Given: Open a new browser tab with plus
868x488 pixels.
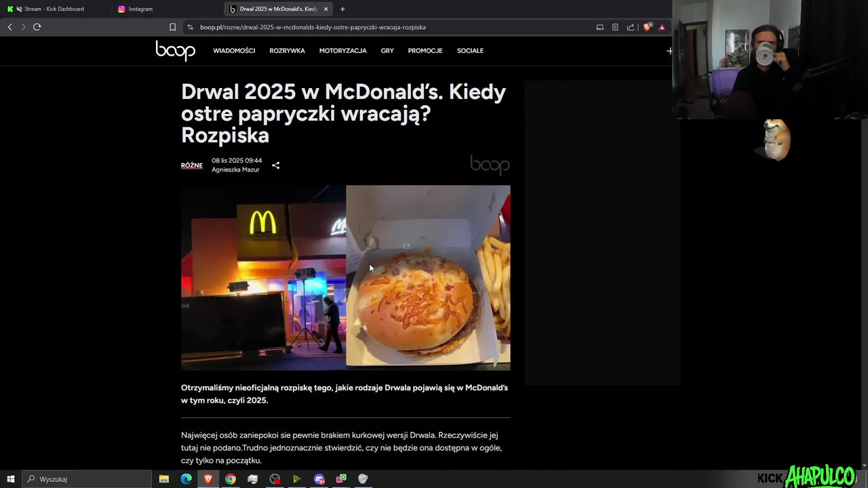Looking at the screenshot, I should click(342, 9).
